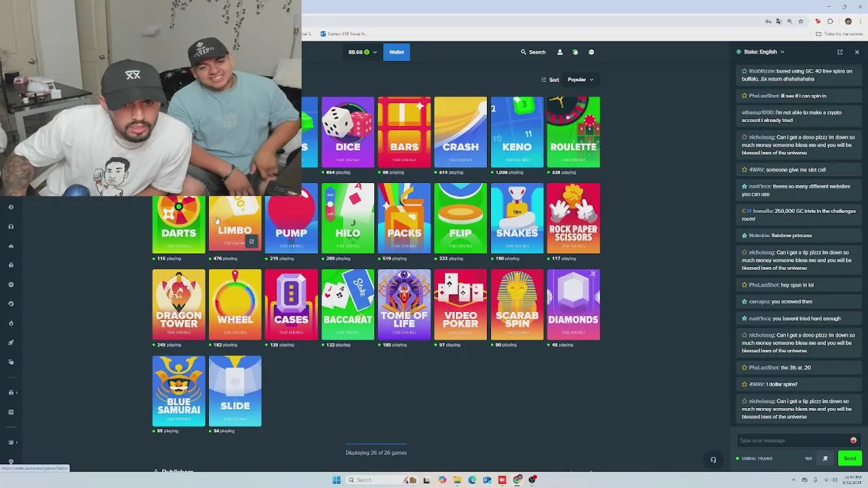Open the Baccarat game
The image size is (868, 488).
click(x=348, y=304)
